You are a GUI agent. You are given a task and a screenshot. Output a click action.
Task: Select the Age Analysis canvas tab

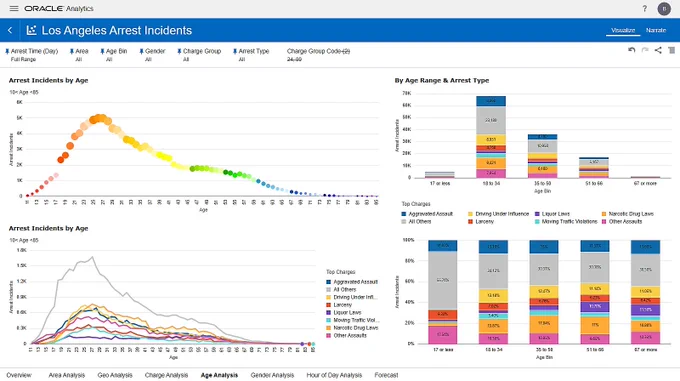(219, 375)
